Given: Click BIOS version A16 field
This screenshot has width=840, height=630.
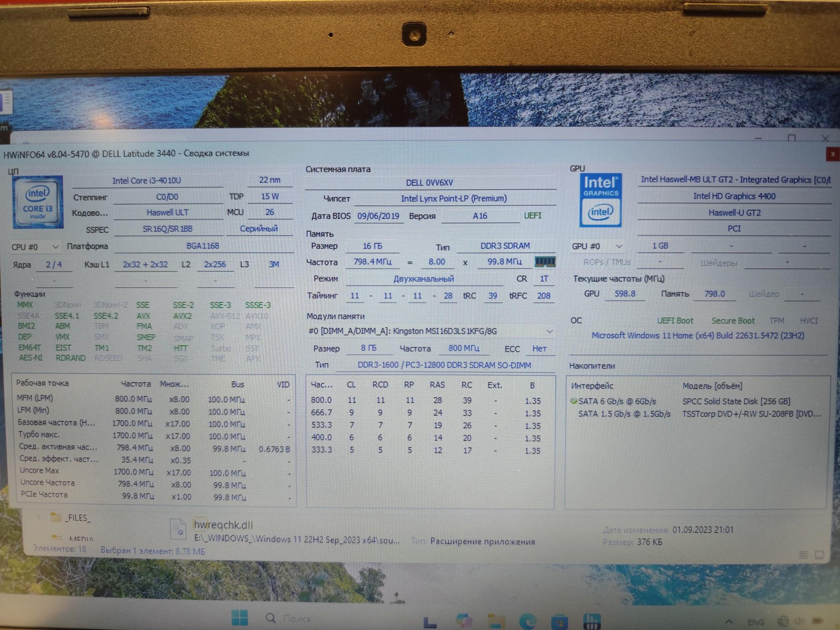Looking at the screenshot, I should (x=480, y=216).
